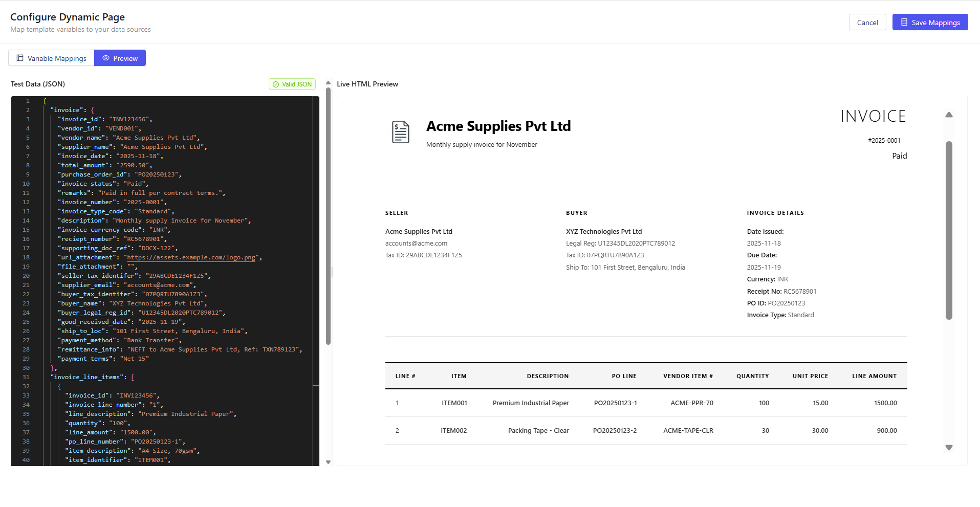Viewport: 980px width, 507px height.
Task: Open the logo.png attachment URL in the JSON
Action: 191,257
